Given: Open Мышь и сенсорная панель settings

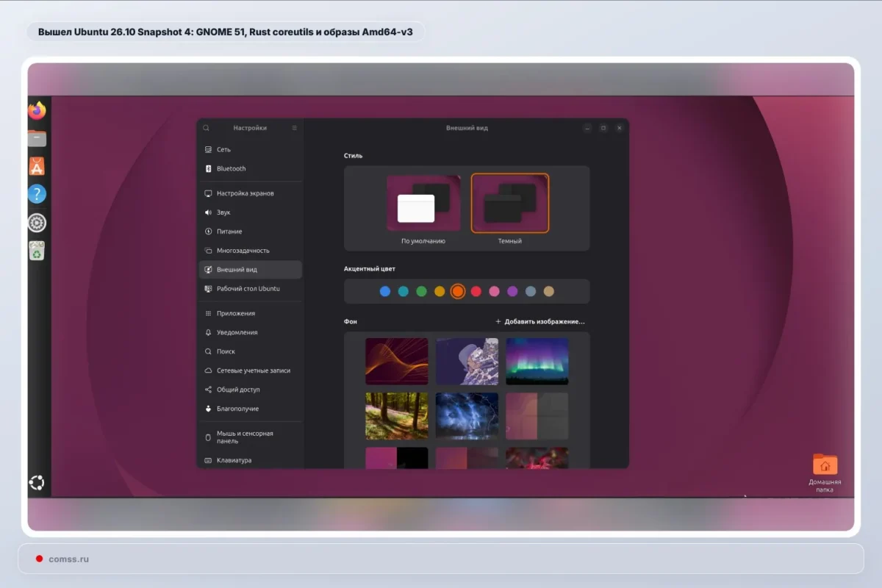Looking at the screenshot, I should coord(251,437).
